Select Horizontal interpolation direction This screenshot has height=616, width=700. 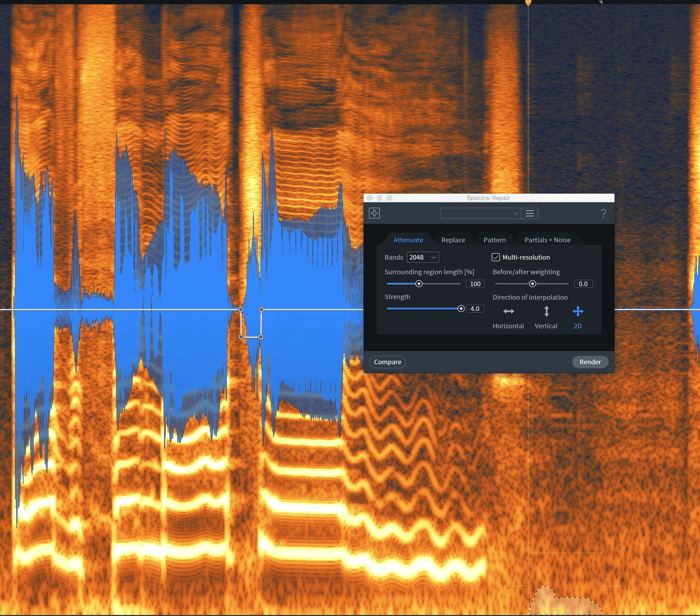[508, 312]
